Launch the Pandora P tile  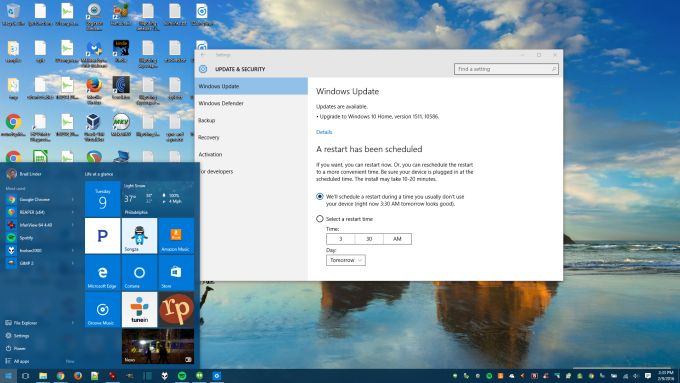[x=102, y=236]
